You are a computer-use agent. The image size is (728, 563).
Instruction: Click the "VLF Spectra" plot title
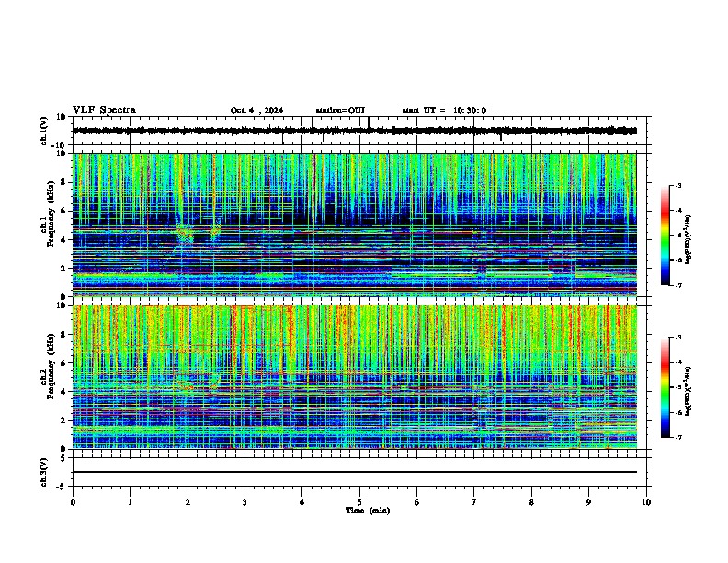tap(104, 110)
